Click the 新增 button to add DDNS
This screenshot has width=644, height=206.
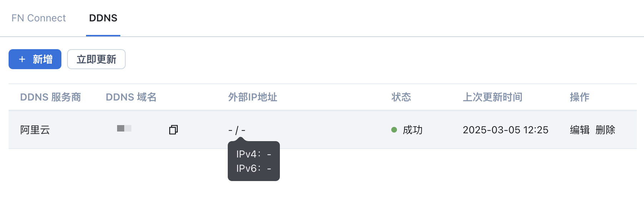click(x=35, y=59)
